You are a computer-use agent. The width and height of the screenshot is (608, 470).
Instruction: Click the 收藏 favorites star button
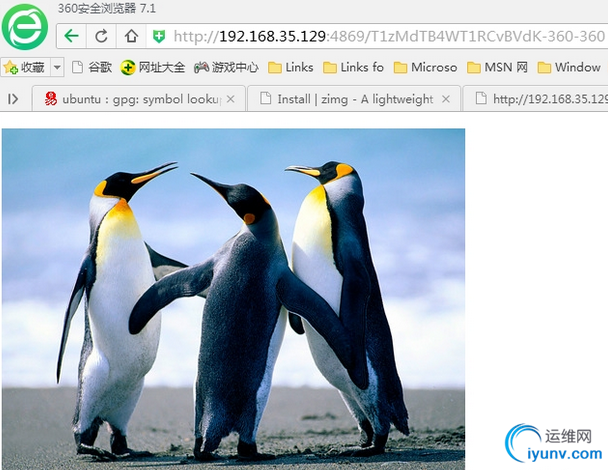(x=25, y=67)
